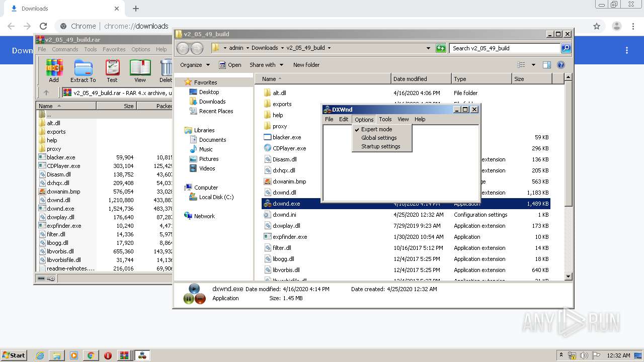
Task: Click the Windows Start button
Action: pyautogui.click(x=14, y=355)
